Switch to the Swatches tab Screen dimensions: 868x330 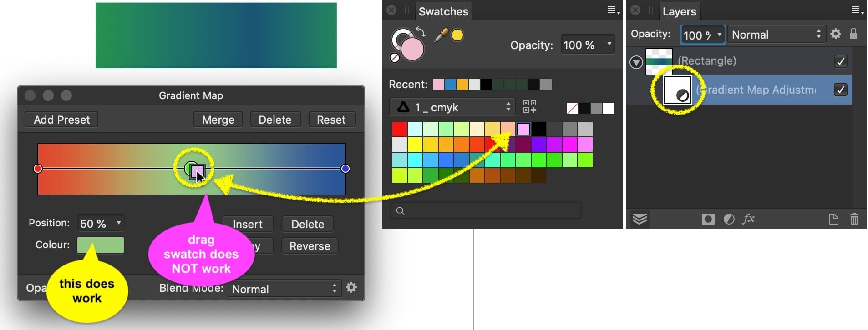(443, 11)
